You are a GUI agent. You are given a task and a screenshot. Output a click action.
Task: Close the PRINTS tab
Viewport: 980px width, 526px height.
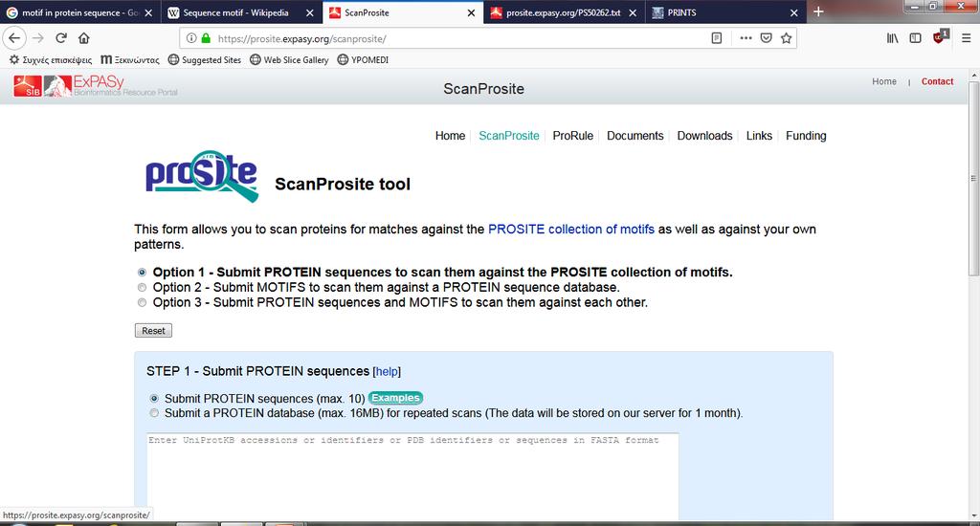coord(793,12)
